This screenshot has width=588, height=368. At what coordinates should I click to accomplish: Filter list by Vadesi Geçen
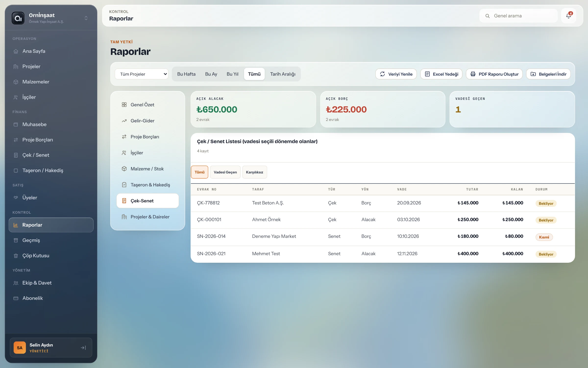(x=225, y=172)
